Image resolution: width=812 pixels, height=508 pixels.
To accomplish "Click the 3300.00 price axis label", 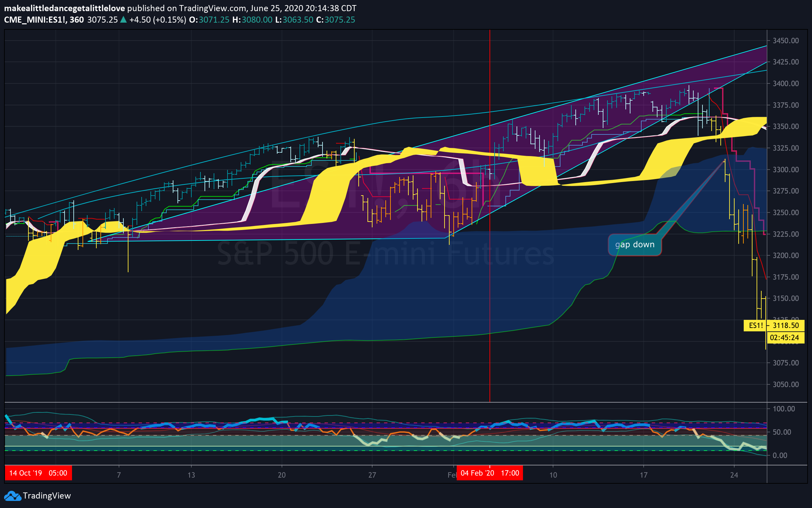I will coord(786,170).
